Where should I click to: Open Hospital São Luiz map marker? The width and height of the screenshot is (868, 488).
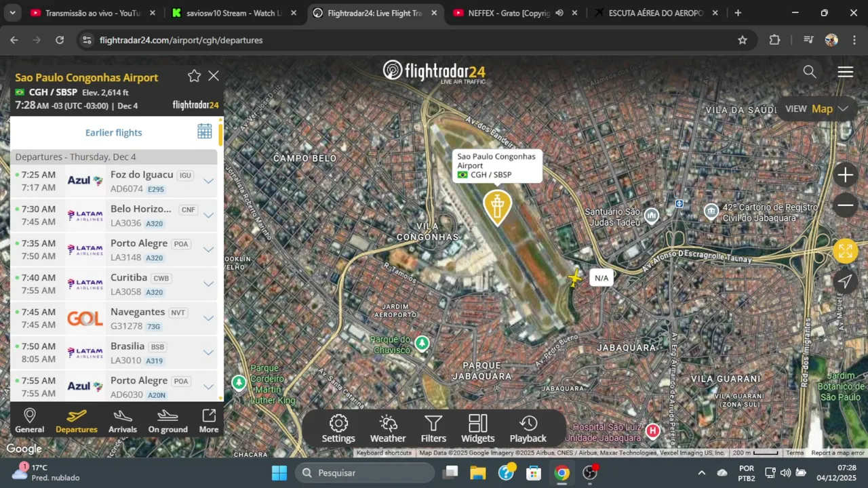click(x=652, y=430)
